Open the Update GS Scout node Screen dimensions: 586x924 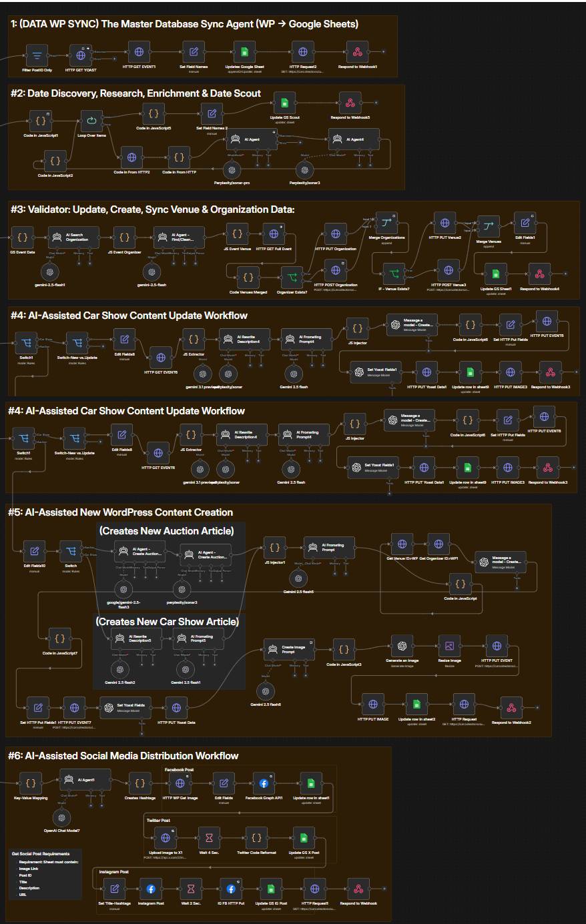(x=284, y=103)
